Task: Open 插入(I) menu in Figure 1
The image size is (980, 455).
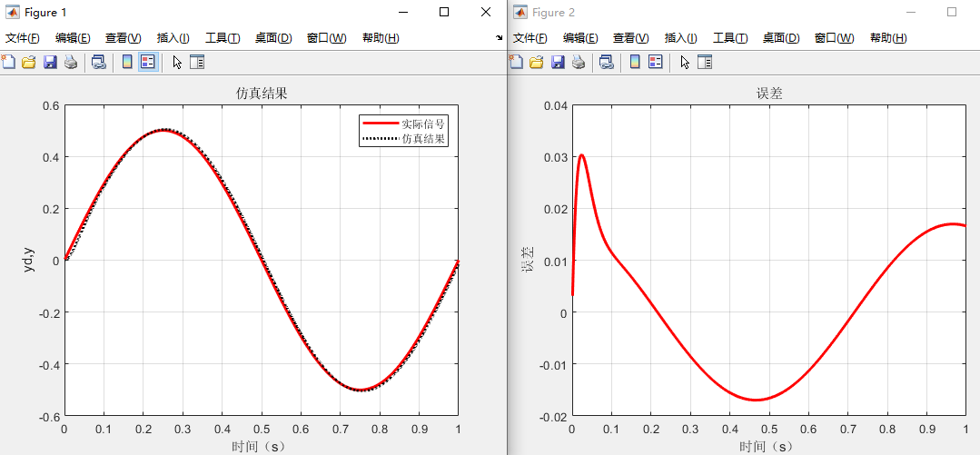Action: 173,38
